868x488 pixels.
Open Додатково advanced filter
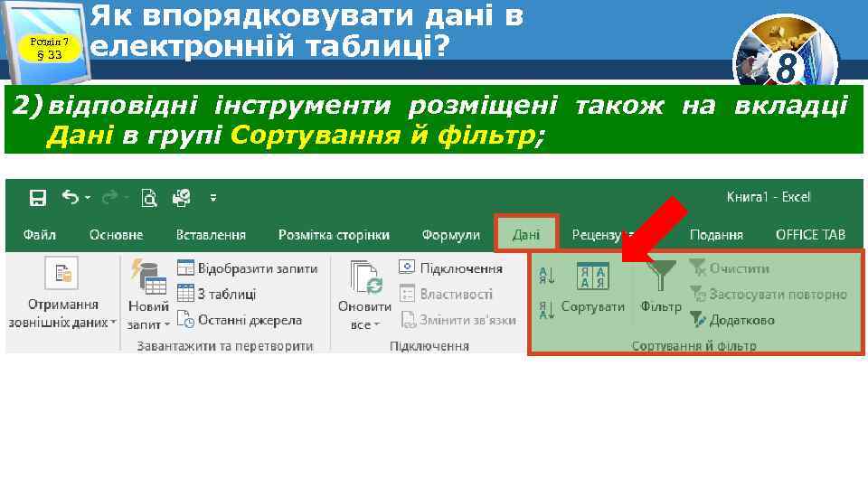pyautogui.click(x=731, y=320)
